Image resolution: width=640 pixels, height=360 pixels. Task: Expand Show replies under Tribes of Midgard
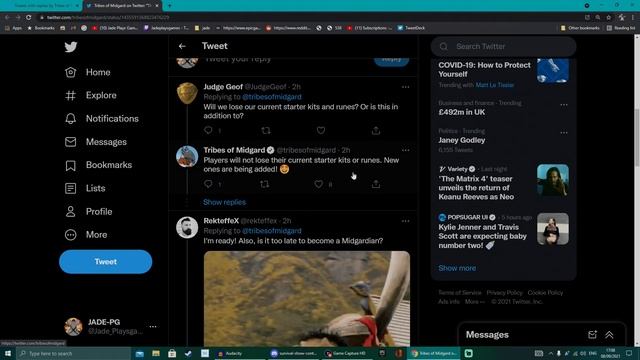click(x=224, y=202)
